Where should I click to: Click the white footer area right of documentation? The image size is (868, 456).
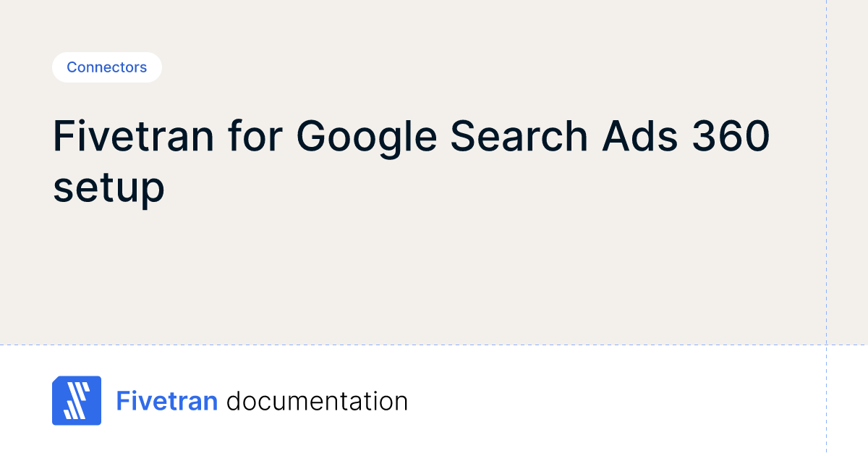point(615,400)
